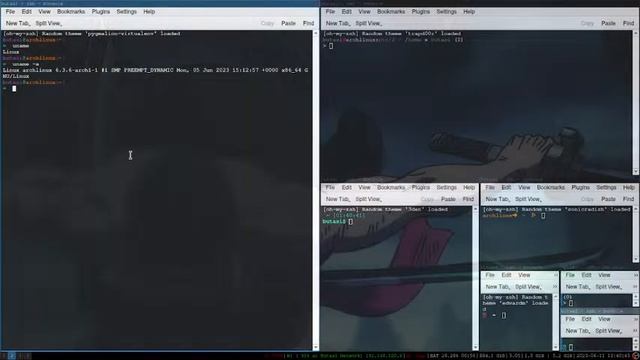Open Edit menu in trapd00r Konsole window
This screenshot has width=640, height=360.
click(x=347, y=12)
